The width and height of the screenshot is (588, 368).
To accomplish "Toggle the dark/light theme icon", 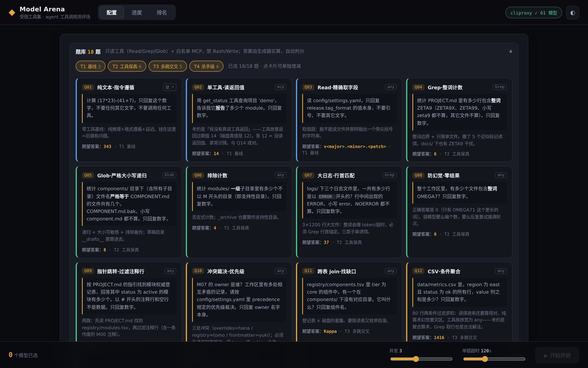I will click(572, 13).
